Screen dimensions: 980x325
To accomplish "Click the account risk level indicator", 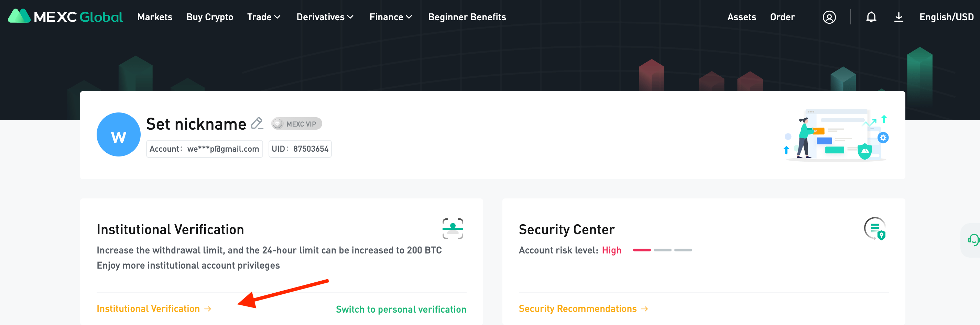I will [x=662, y=250].
